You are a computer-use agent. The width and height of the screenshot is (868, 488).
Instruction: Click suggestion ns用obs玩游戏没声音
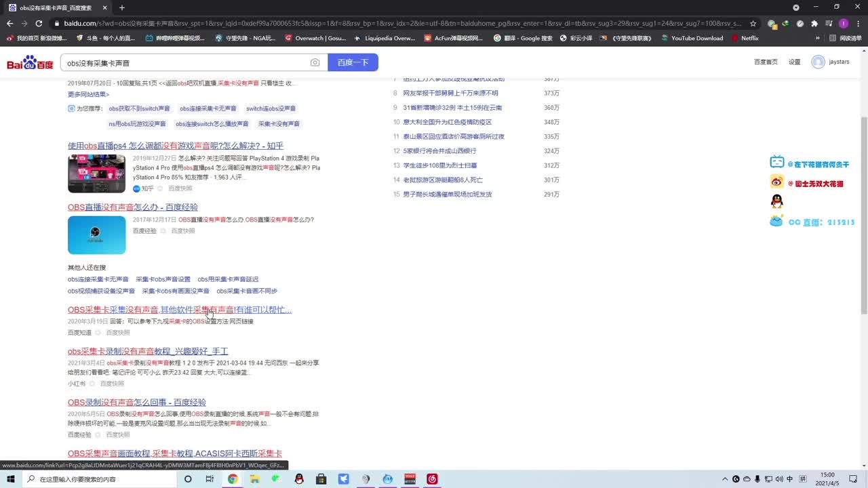(137, 124)
